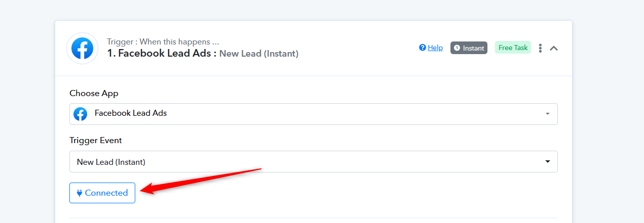
Task: Click the gray Instant badge label
Action: click(469, 48)
